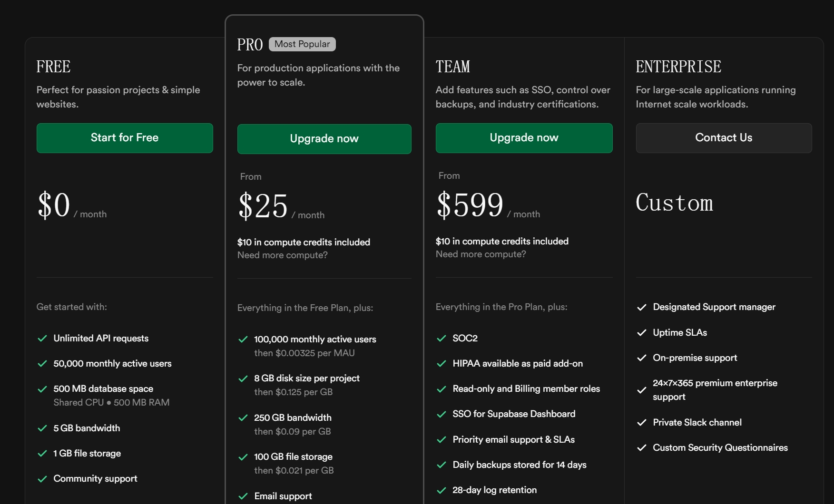Image resolution: width=834 pixels, height=504 pixels.
Task: Click the Uptime SLAs checkmark icon
Action: click(642, 333)
